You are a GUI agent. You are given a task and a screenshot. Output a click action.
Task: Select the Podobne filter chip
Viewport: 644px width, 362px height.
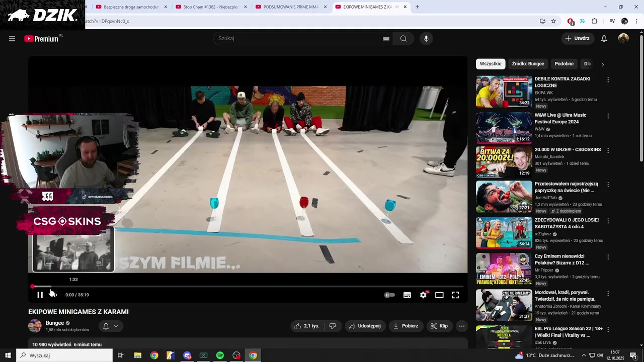tap(564, 64)
